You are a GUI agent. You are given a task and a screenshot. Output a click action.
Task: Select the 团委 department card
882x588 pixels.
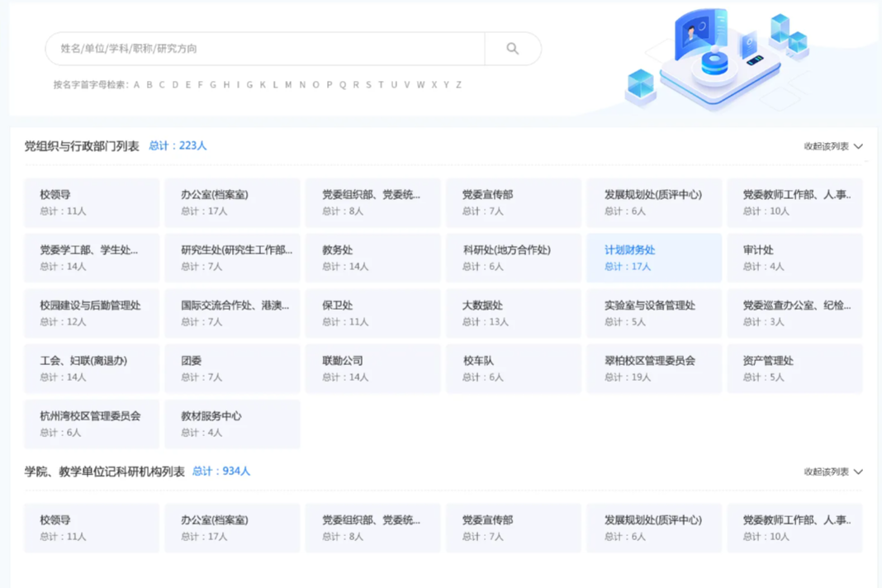click(x=232, y=368)
